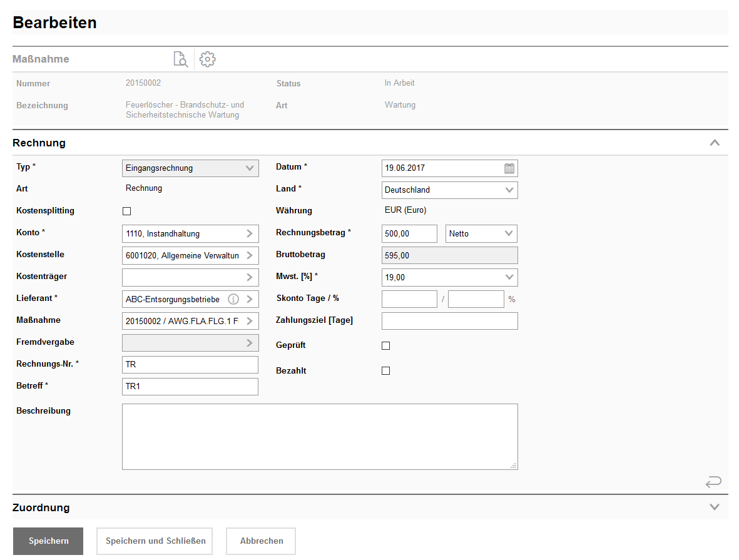739x560 pixels.
Task: Open the Typ dropdown showing Eingangsrechnung
Action: pos(190,168)
